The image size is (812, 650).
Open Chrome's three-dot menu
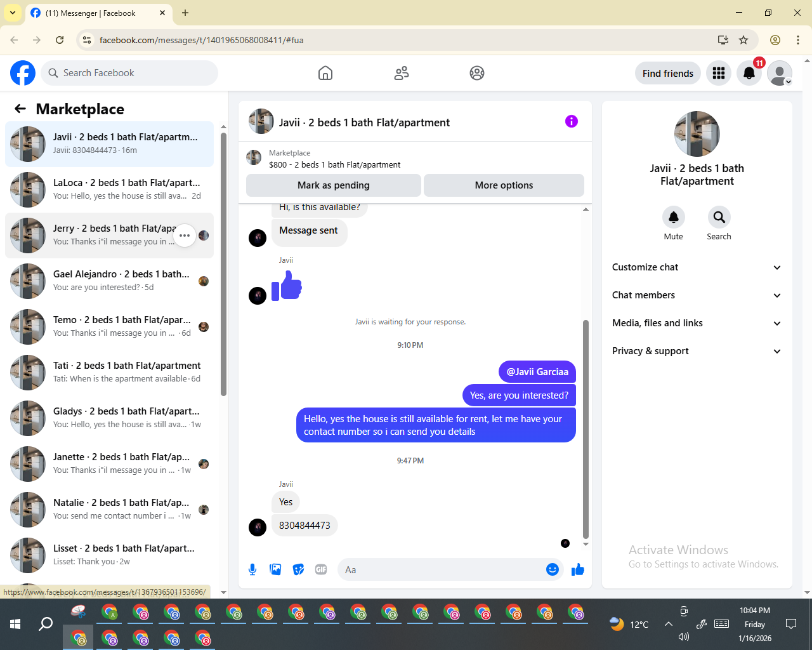pyautogui.click(x=798, y=40)
